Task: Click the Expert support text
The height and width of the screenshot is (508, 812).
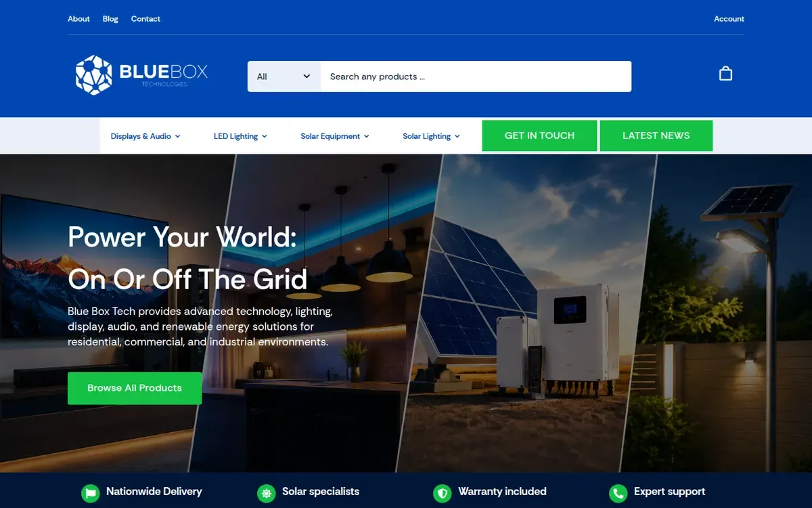Action: coord(670,492)
